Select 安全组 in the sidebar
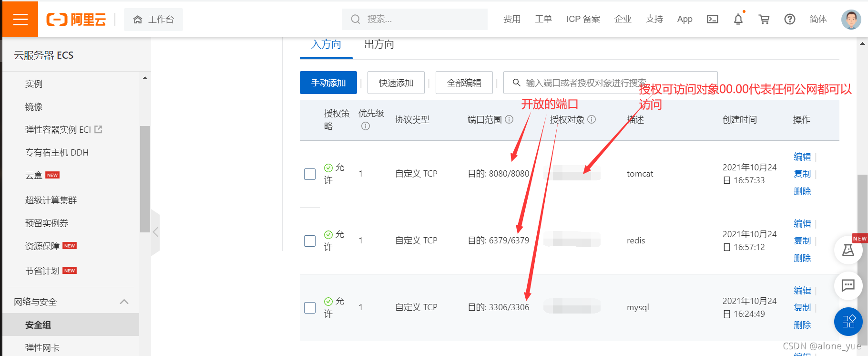 [x=71, y=325]
